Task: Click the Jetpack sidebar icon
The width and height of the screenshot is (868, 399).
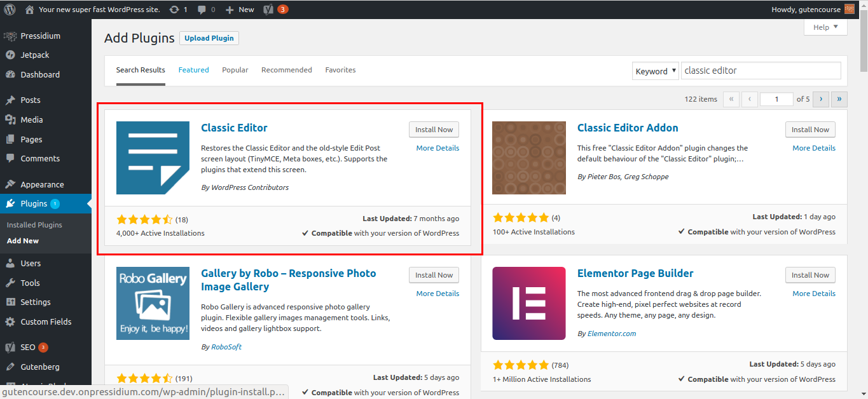Action: 10,55
